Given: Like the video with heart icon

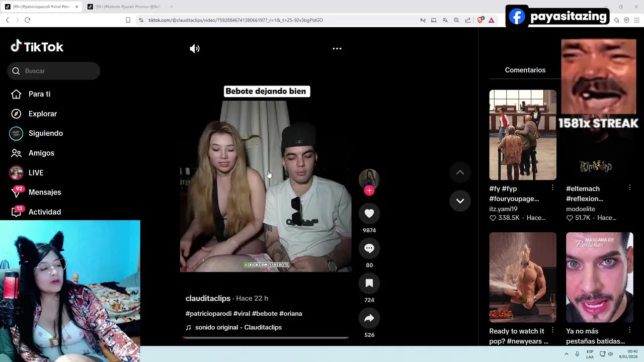Looking at the screenshot, I should (x=369, y=213).
